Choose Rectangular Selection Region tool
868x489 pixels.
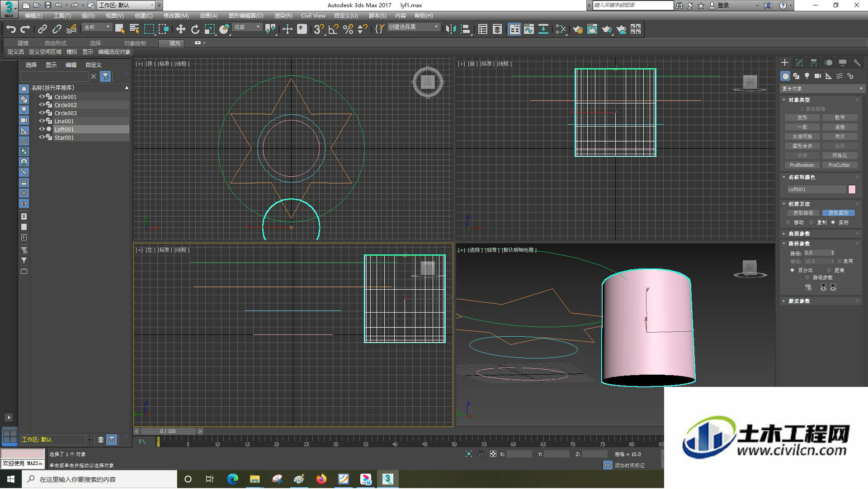point(149,29)
